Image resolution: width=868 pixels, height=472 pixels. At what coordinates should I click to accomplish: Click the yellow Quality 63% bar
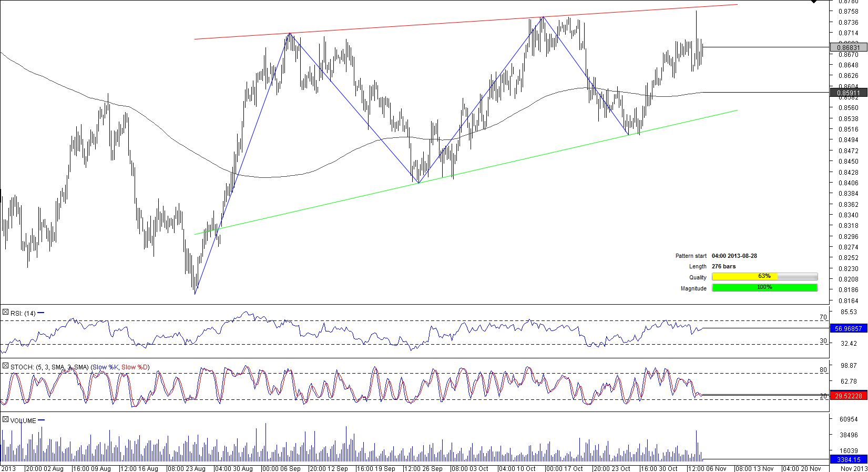click(x=764, y=277)
